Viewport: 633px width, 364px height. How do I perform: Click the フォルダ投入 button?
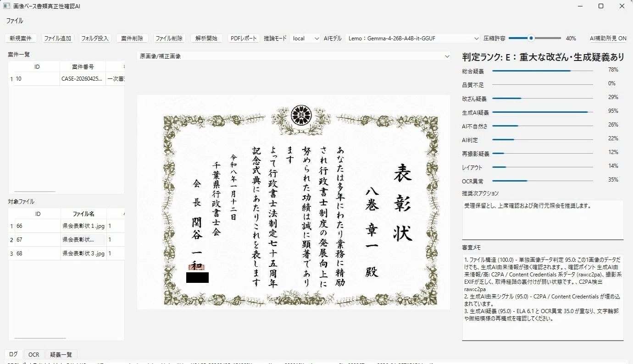[x=95, y=39]
